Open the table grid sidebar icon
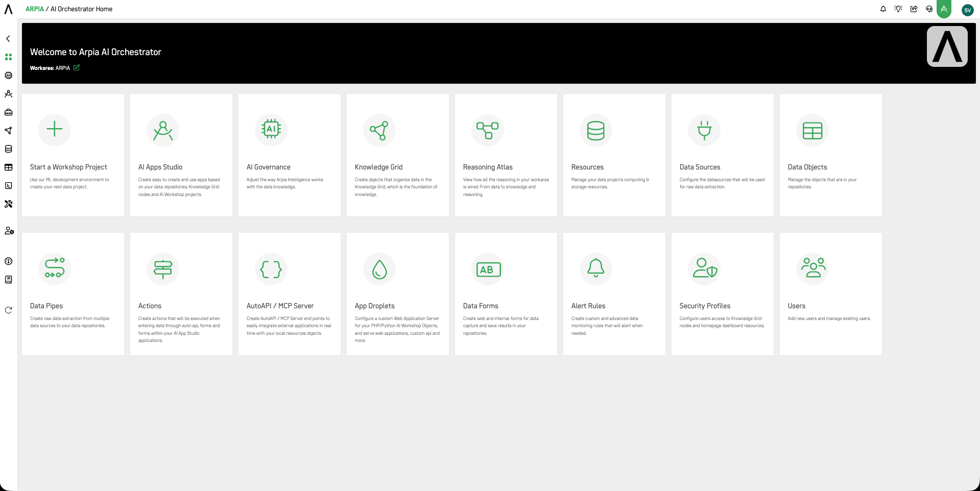The image size is (980, 491). [x=8, y=167]
